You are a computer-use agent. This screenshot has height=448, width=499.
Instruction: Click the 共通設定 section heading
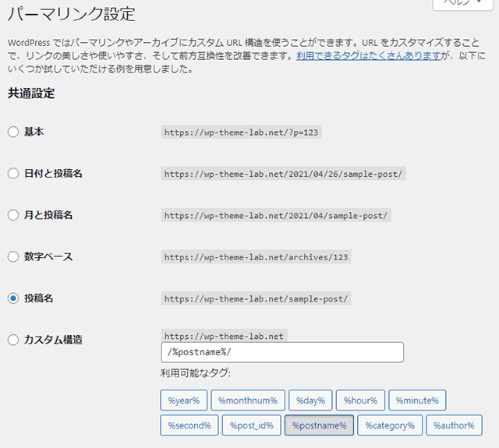(x=31, y=93)
